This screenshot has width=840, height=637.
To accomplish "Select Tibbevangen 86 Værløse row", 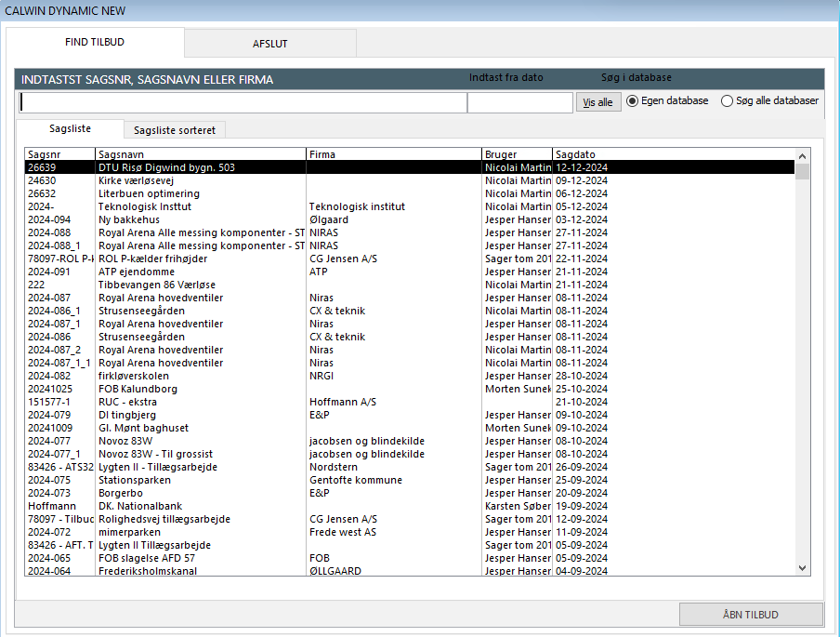I will (x=410, y=285).
